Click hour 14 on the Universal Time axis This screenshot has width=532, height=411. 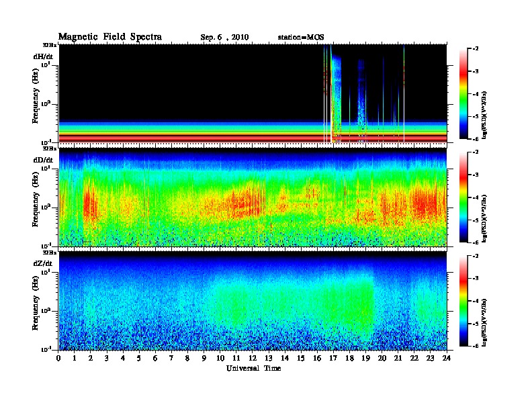coord(285,358)
